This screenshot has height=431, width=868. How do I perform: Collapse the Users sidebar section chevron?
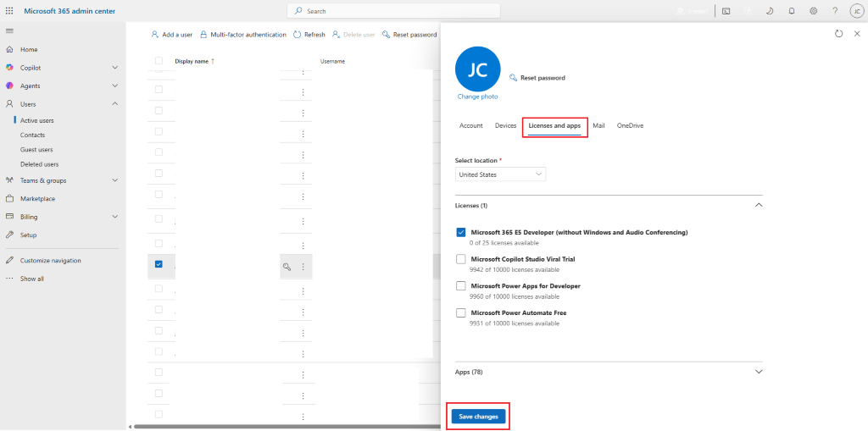(x=115, y=104)
